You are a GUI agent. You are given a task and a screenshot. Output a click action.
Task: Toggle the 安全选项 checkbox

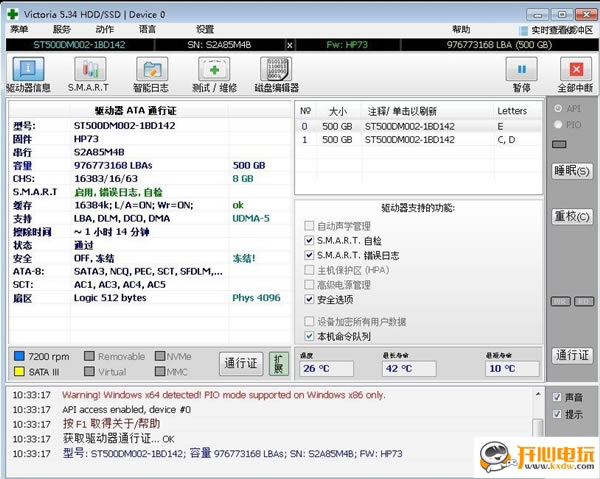309,299
